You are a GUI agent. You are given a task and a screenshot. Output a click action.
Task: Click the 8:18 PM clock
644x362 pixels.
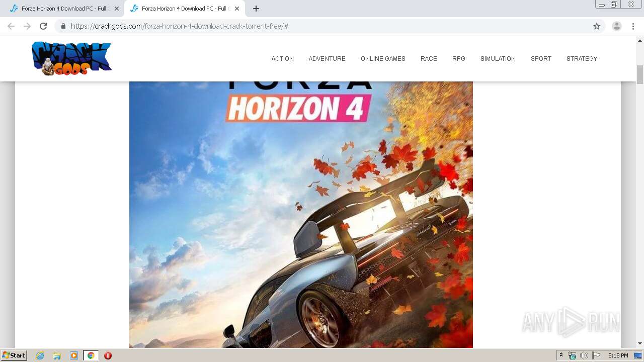618,355
